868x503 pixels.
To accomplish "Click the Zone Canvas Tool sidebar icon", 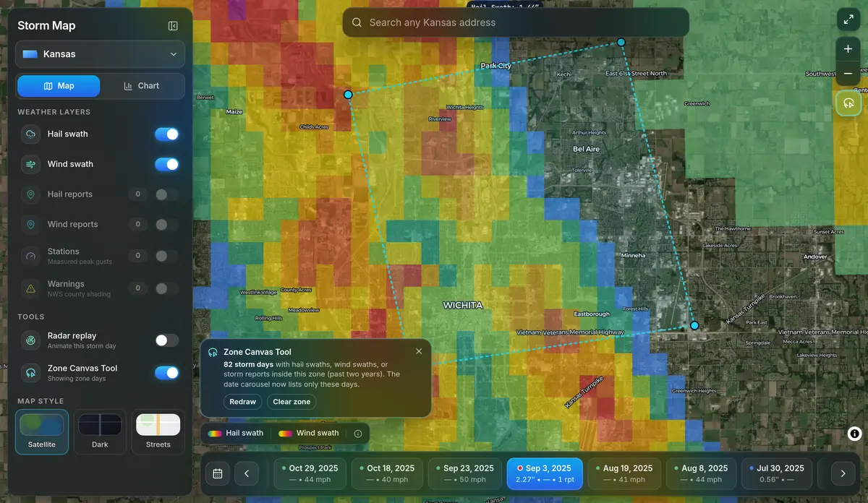I will [31, 373].
